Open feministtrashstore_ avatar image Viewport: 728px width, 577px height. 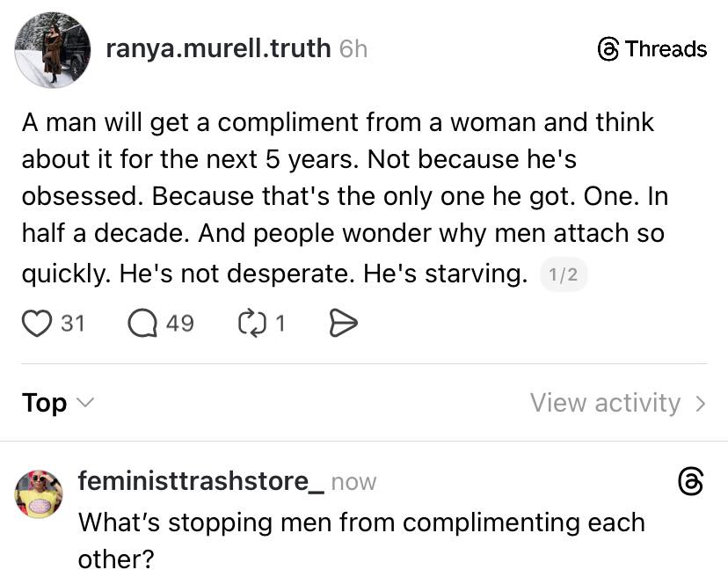(39, 493)
